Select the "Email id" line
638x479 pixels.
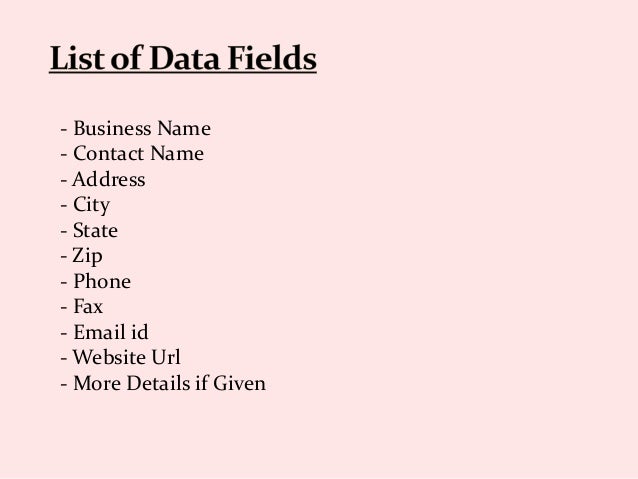click(105, 332)
